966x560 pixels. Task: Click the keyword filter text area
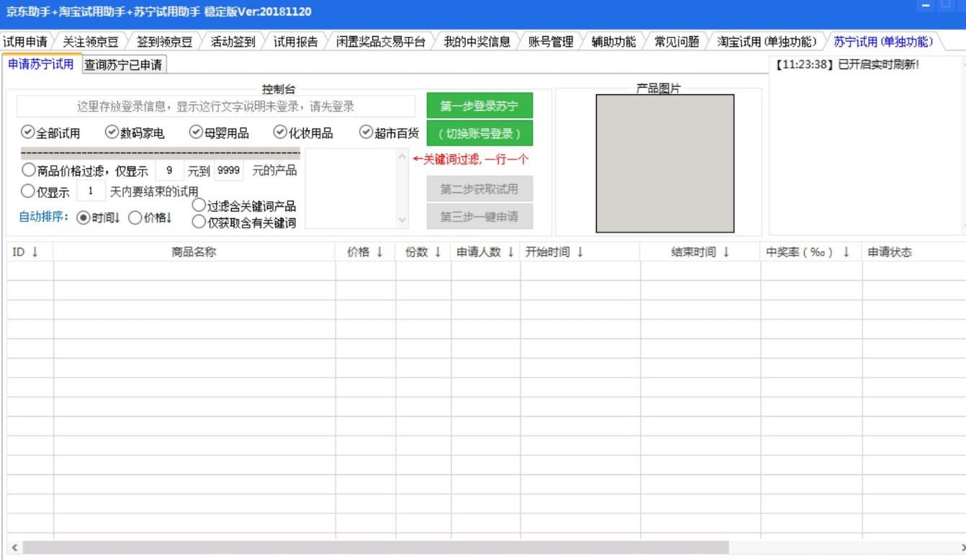351,189
